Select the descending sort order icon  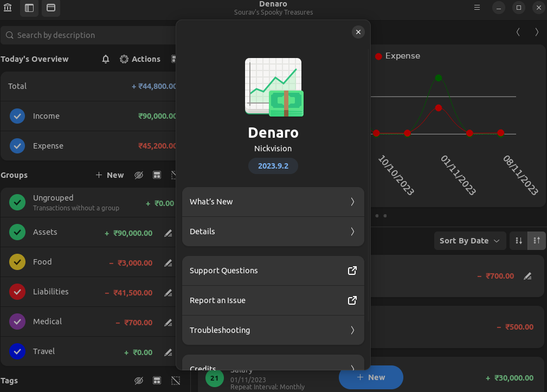[519, 240]
